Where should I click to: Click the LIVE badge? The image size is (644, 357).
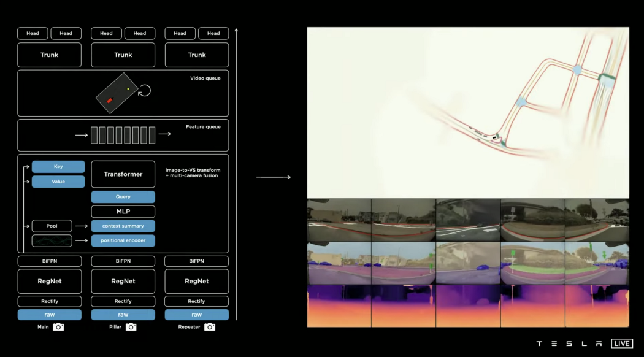622,344
